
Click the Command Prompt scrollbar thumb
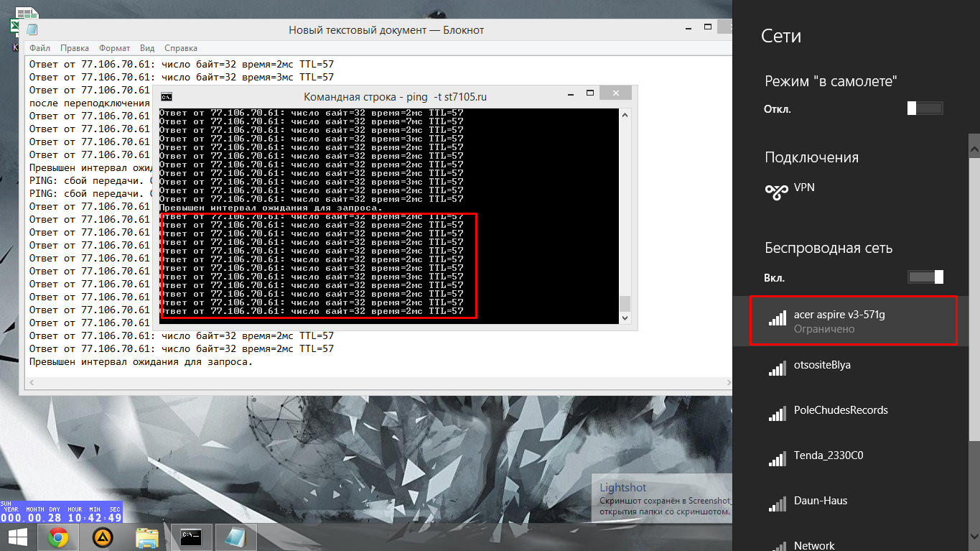click(625, 303)
